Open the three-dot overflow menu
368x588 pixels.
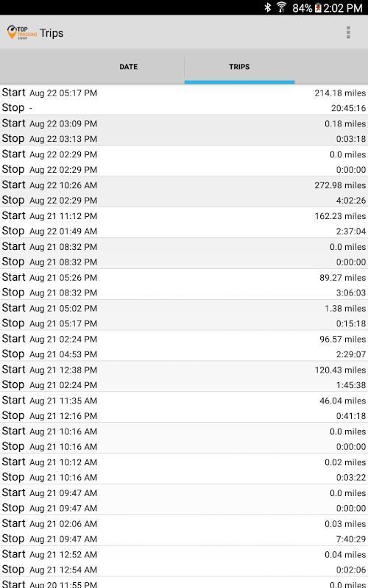pos(348,32)
